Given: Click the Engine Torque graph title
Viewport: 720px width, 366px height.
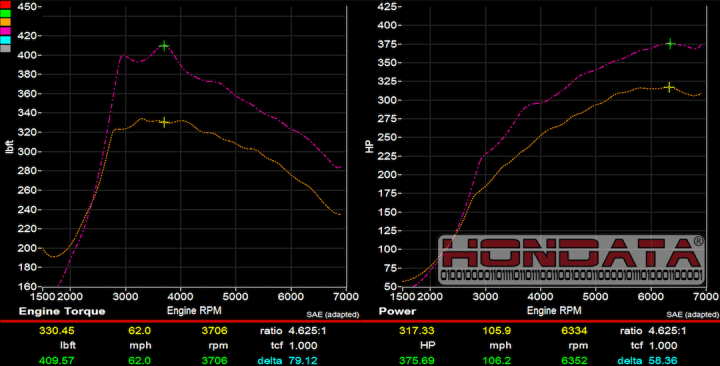Looking at the screenshot, I should click(62, 311).
